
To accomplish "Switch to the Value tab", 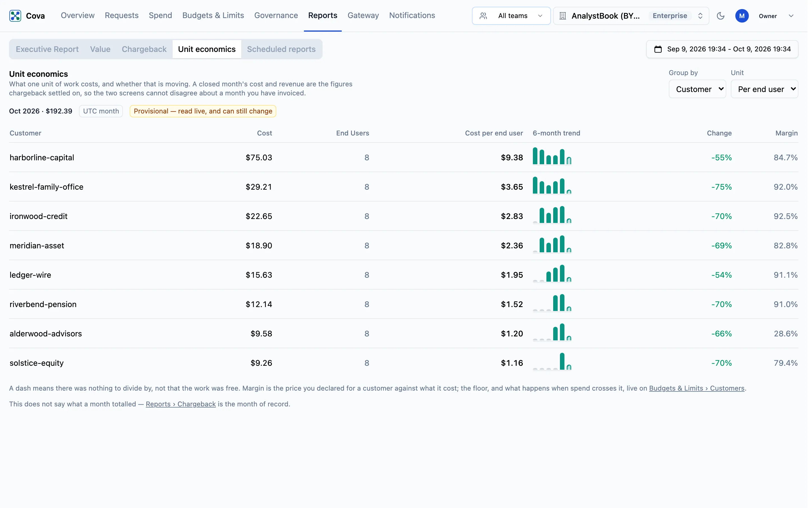I will pyautogui.click(x=100, y=49).
